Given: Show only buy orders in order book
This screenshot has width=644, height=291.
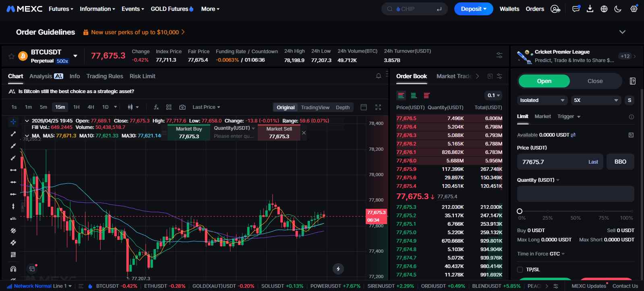Looking at the screenshot, I should [x=414, y=96].
